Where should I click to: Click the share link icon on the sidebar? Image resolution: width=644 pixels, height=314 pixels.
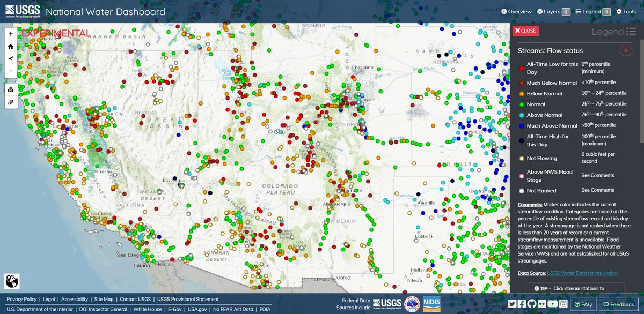[11, 102]
